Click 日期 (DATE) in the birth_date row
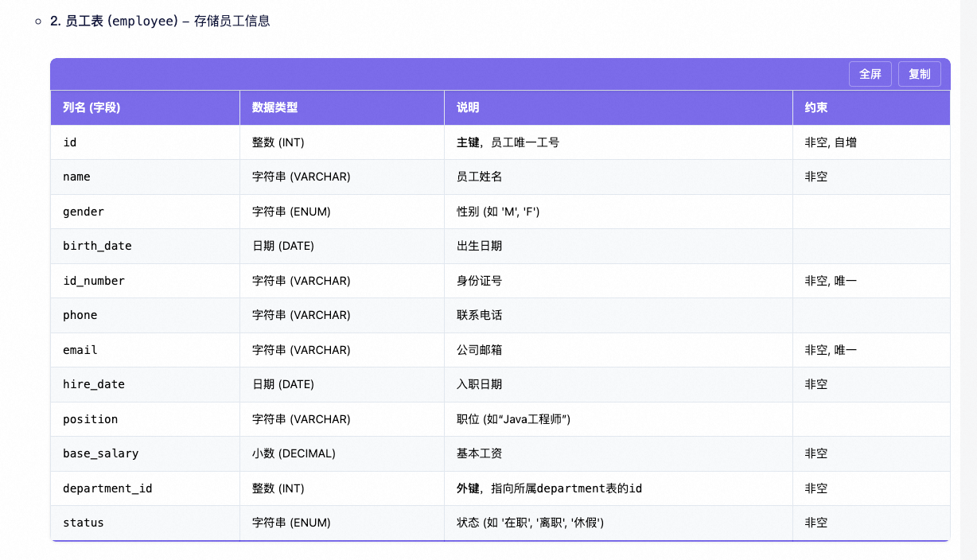The image size is (977, 560). (x=342, y=246)
